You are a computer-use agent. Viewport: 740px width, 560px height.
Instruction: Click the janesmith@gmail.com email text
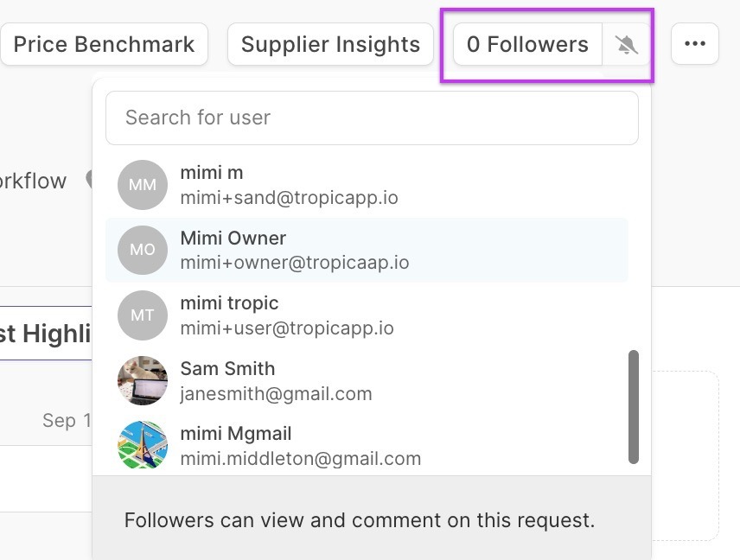tap(276, 394)
